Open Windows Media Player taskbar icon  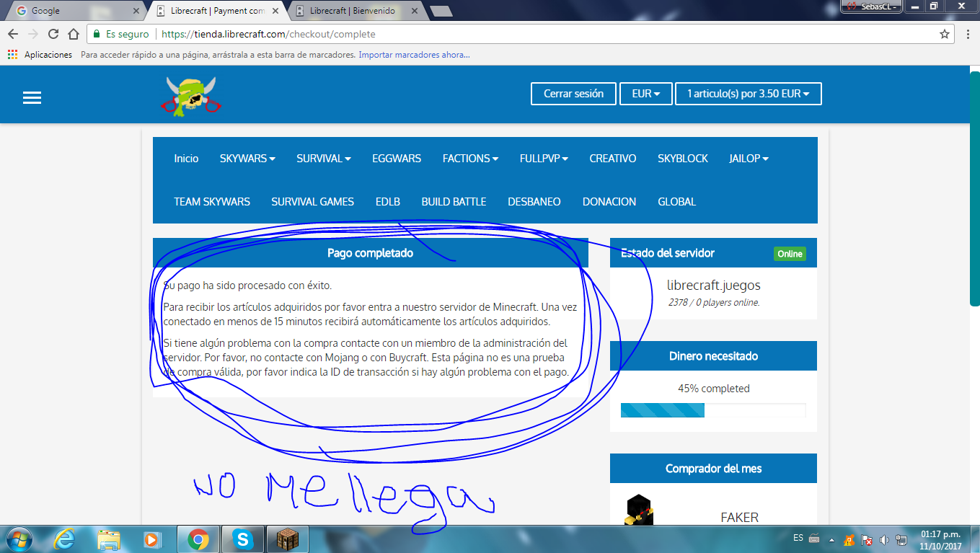(152, 539)
